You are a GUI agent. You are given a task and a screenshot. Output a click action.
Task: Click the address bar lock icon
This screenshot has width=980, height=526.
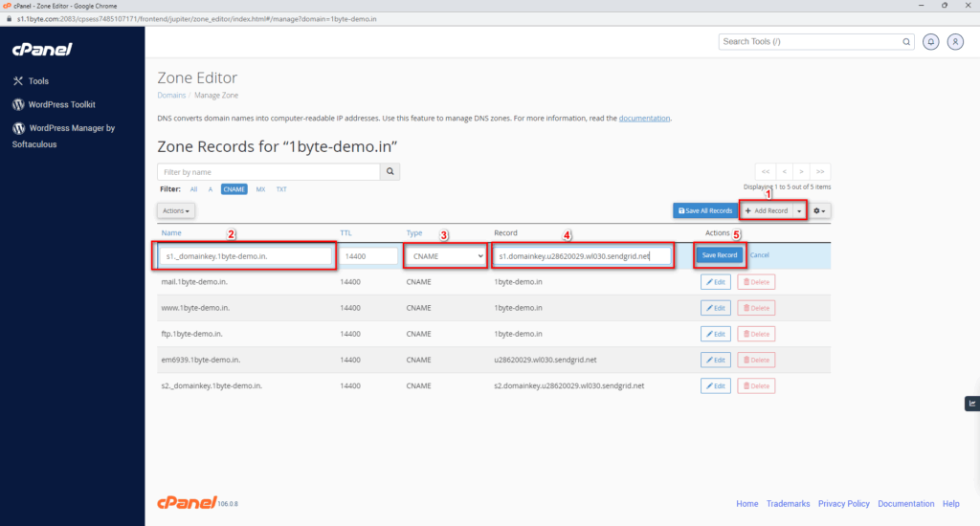(9, 19)
